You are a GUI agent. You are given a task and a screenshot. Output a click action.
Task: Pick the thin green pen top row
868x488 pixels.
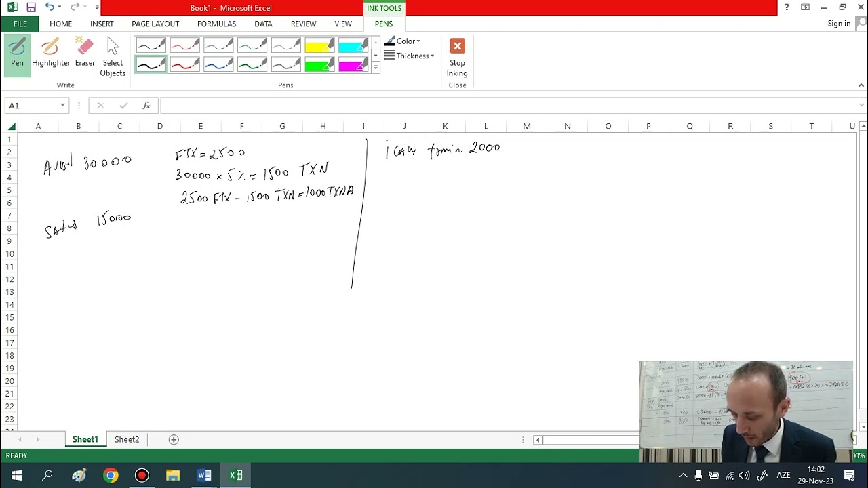[x=252, y=45]
